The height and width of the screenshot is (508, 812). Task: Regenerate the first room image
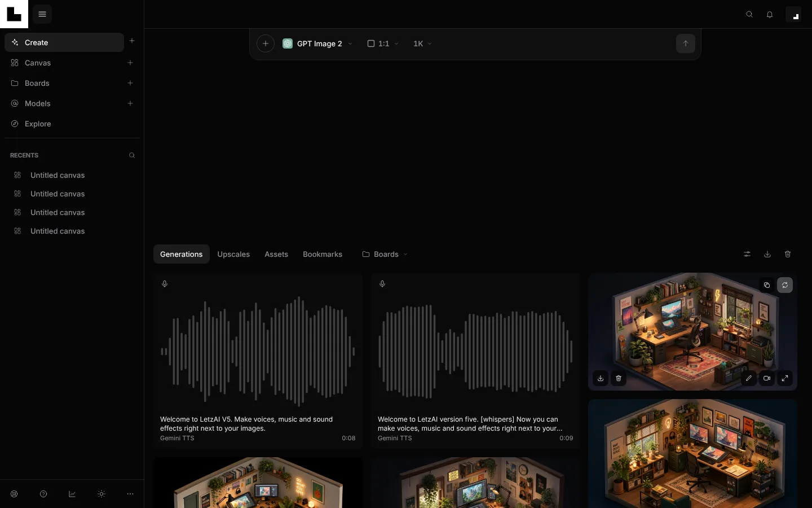(785, 285)
